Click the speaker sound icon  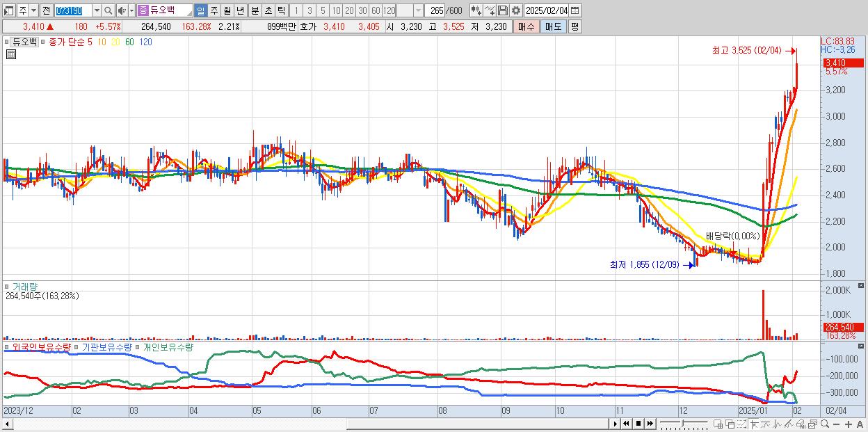point(122,10)
